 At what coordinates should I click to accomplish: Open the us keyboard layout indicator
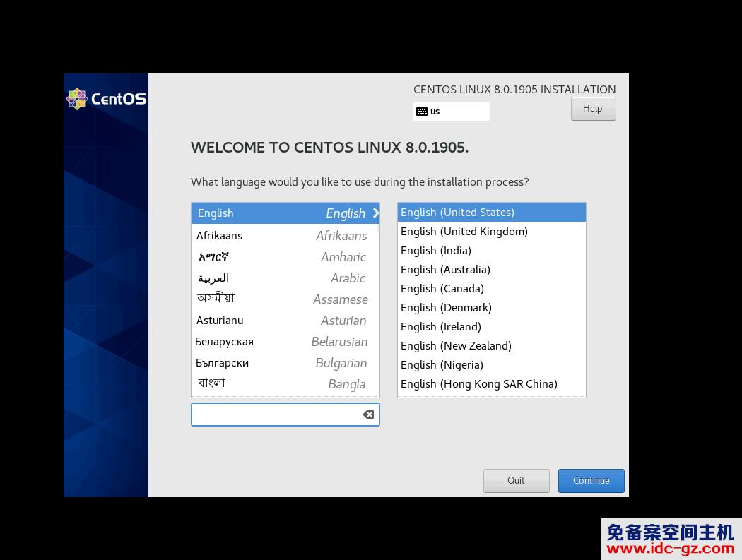(x=452, y=112)
